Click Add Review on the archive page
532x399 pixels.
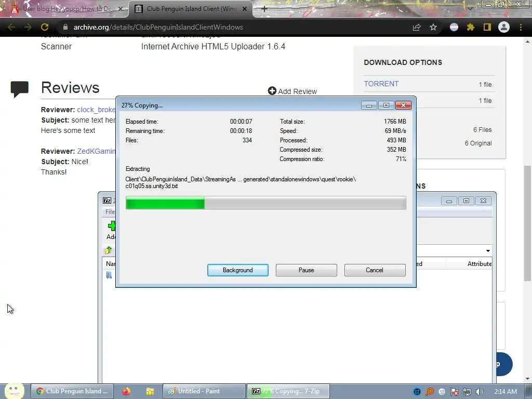(292, 91)
